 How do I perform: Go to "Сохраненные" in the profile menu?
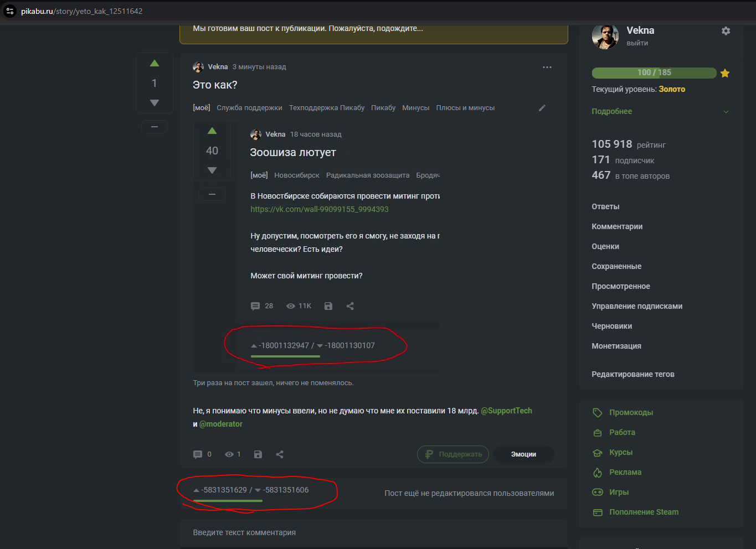coord(616,266)
